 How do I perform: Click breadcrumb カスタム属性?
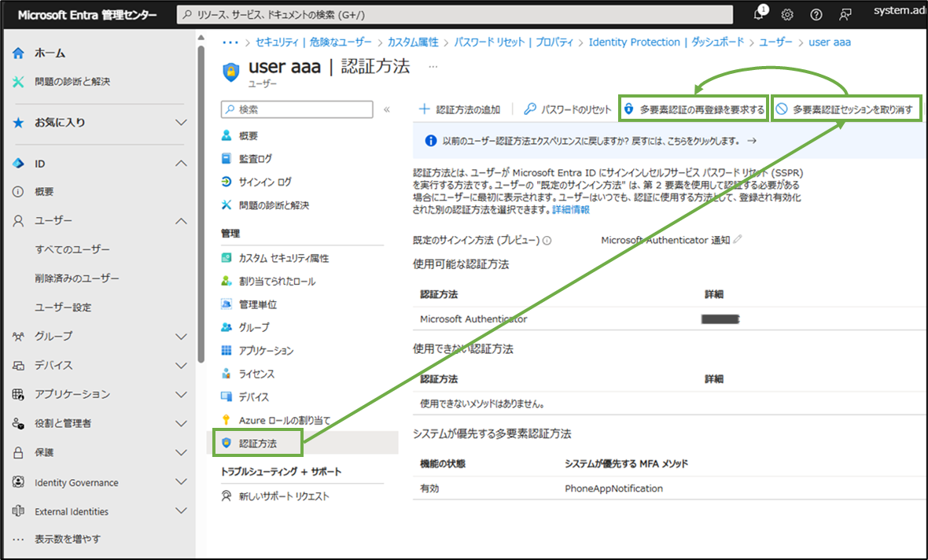click(x=413, y=42)
